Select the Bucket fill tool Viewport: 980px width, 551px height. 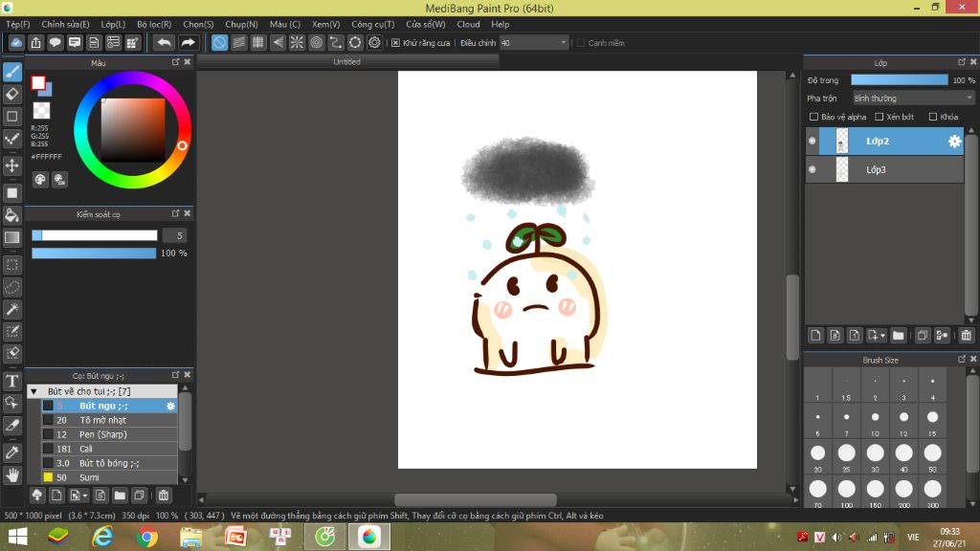coord(11,215)
